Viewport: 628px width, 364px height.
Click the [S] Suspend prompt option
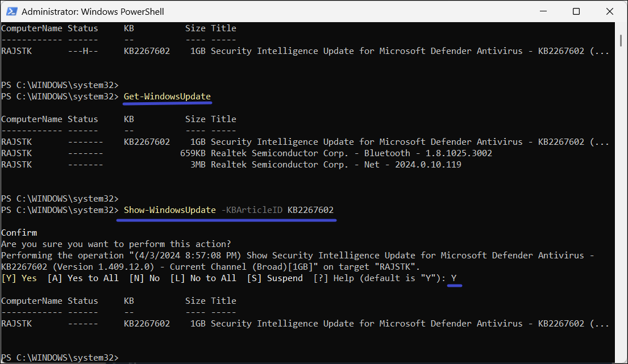click(275, 278)
